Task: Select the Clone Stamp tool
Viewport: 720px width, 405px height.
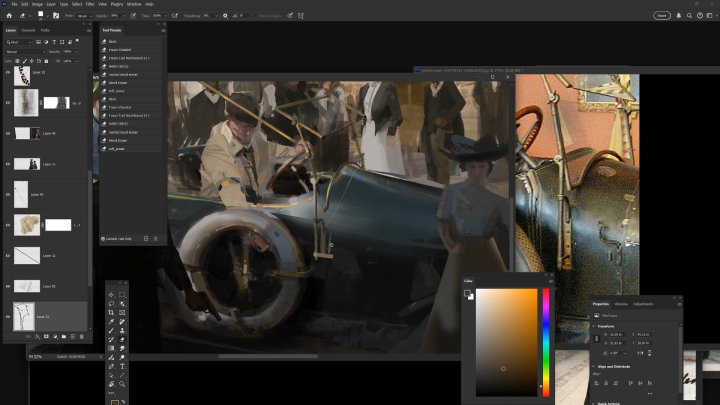Action: [122, 331]
